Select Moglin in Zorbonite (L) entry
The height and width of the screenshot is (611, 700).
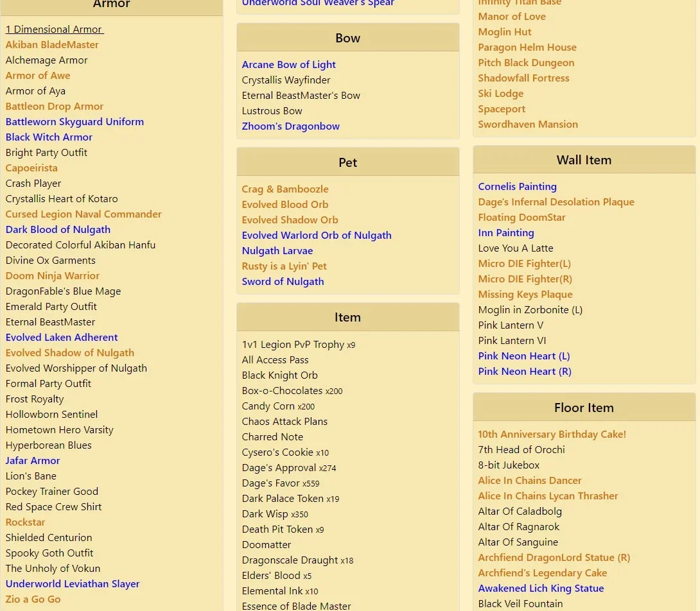[x=530, y=310]
